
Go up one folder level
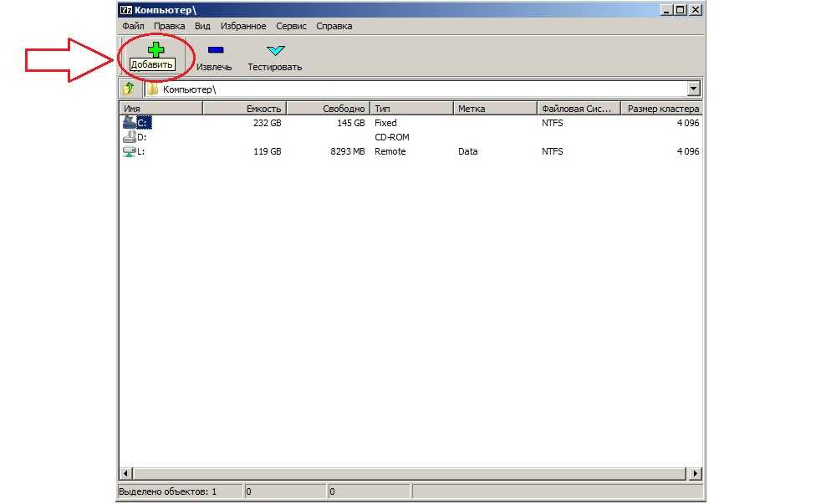pos(129,89)
